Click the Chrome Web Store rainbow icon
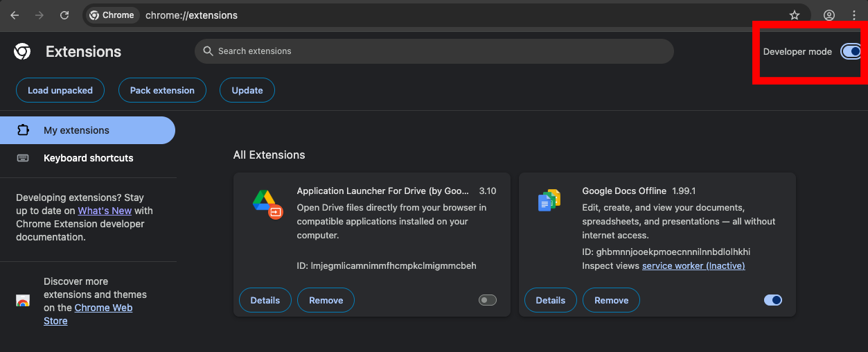The height and width of the screenshot is (352, 868). point(23,301)
